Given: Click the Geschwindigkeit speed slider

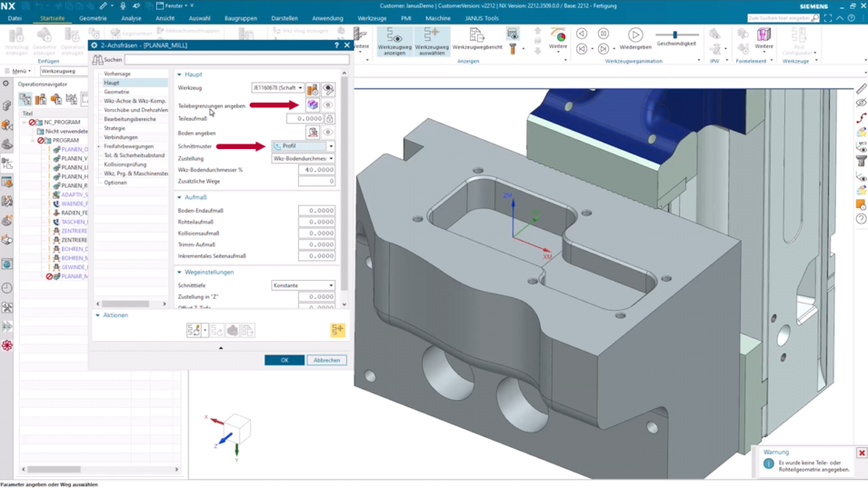Looking at the screenshot, I should coord(676,35).
